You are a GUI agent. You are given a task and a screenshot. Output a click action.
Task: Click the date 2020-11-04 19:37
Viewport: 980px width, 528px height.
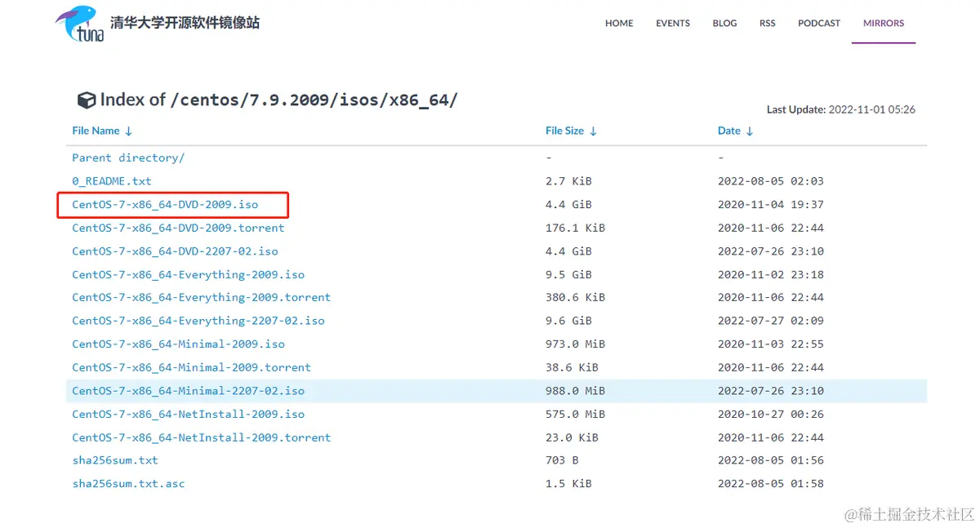[x=771, y=204]
